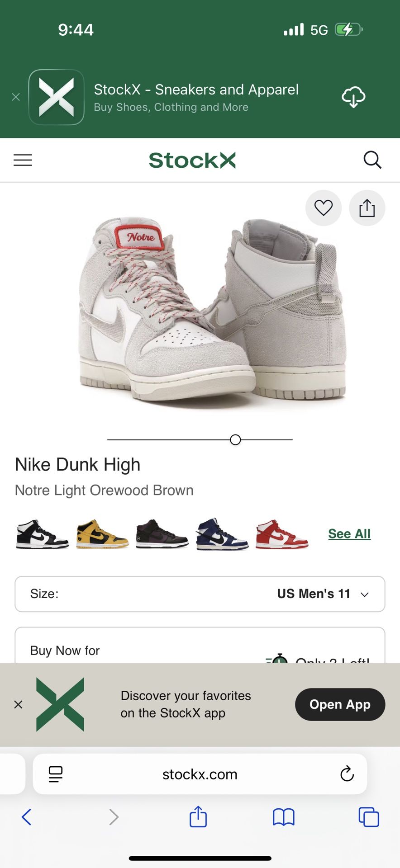The height and width of the screenshot is (868, 400).
Task: Open the hamburger navigation menu
Action: 23,160
